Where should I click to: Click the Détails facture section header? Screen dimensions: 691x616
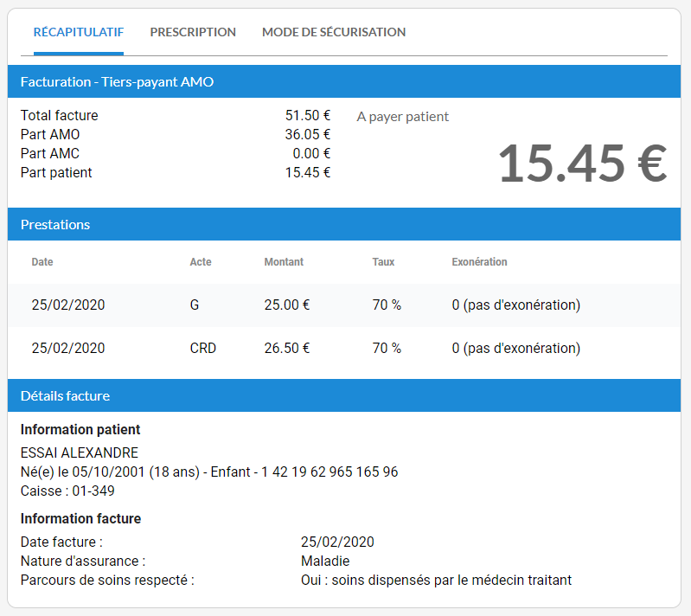pos(65,395)
